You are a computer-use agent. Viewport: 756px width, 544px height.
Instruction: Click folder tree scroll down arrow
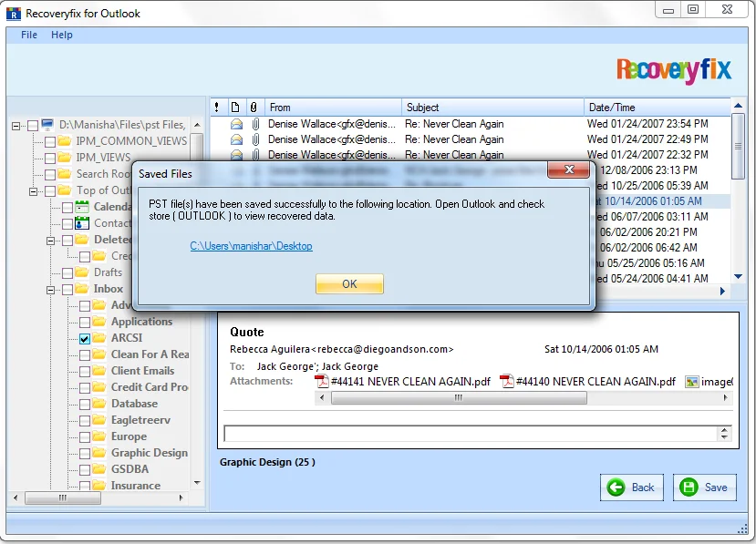tap(197, 483)
